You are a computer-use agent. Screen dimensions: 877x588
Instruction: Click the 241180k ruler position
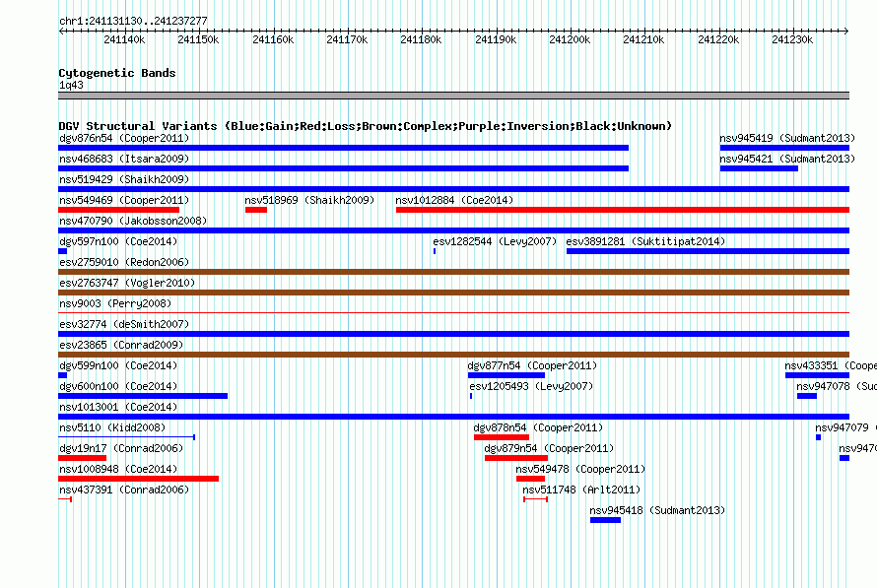(x=421, y=39)
